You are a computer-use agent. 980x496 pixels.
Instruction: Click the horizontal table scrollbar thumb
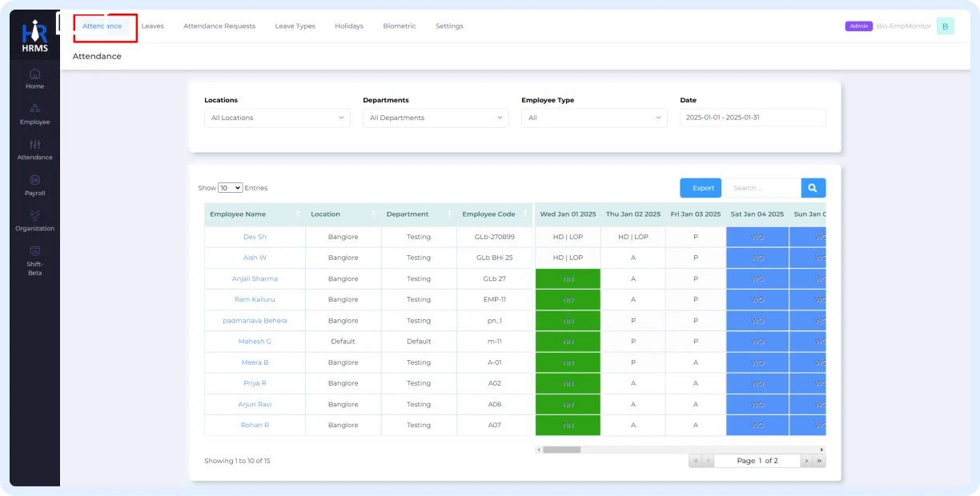(561, 450)
